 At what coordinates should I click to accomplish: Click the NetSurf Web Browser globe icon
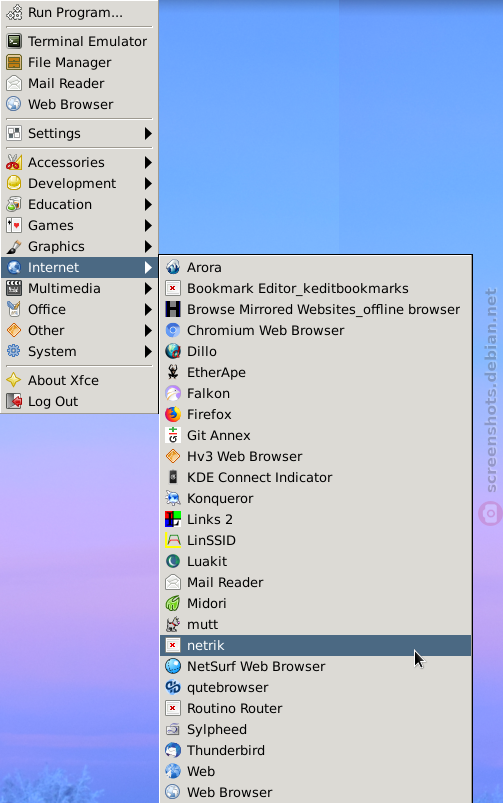point(173,666)
